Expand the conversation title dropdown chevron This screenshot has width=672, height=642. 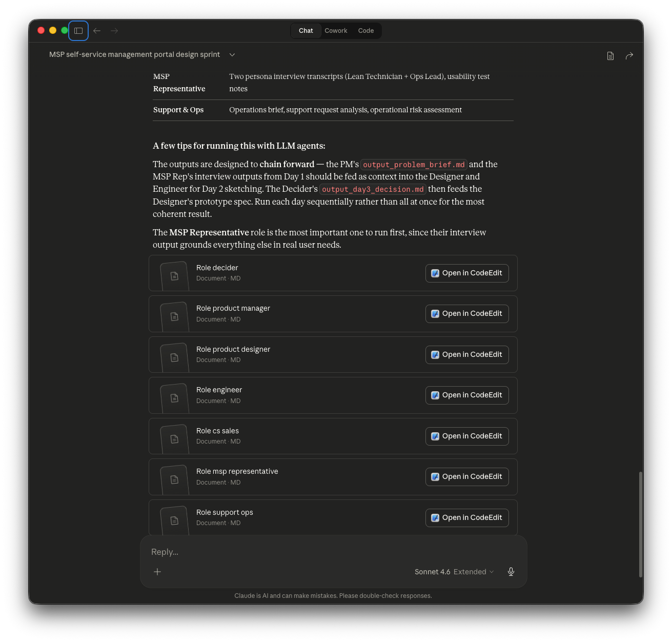click(232, 55)
